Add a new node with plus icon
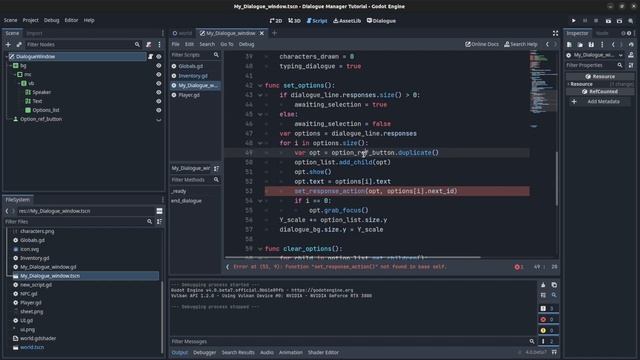 tap(8, 44)
